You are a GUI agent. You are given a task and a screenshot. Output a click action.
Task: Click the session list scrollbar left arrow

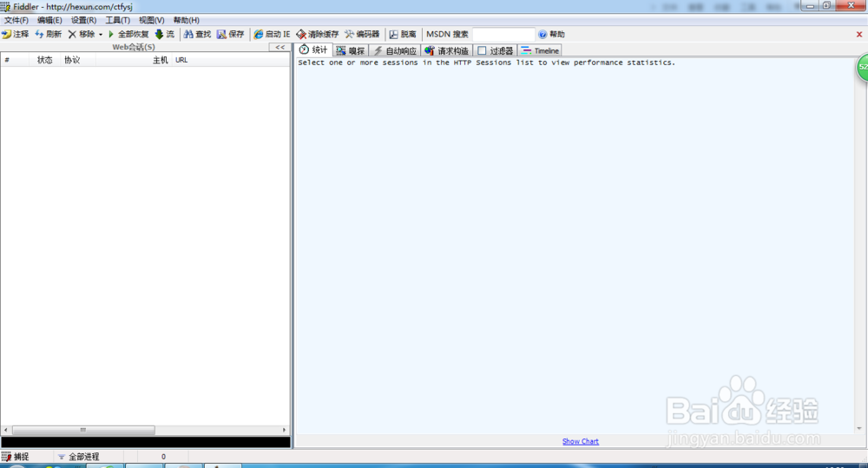tap(5, 430)
